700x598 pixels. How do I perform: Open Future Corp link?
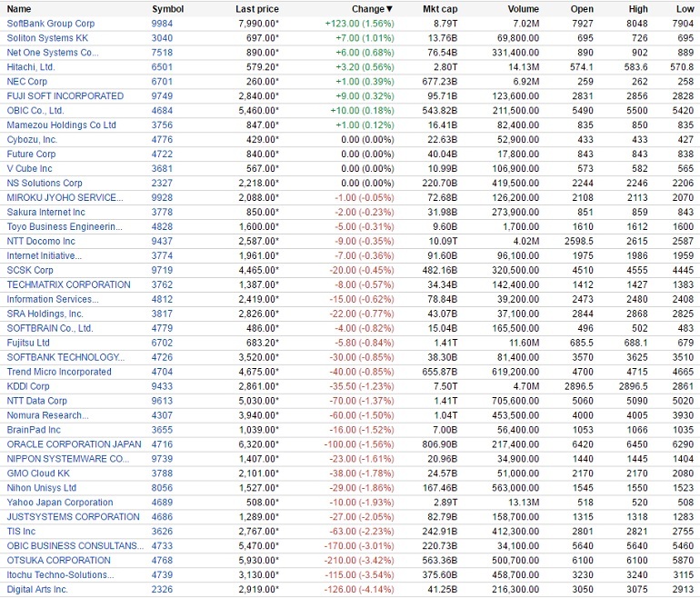click(x=31, y=154)
